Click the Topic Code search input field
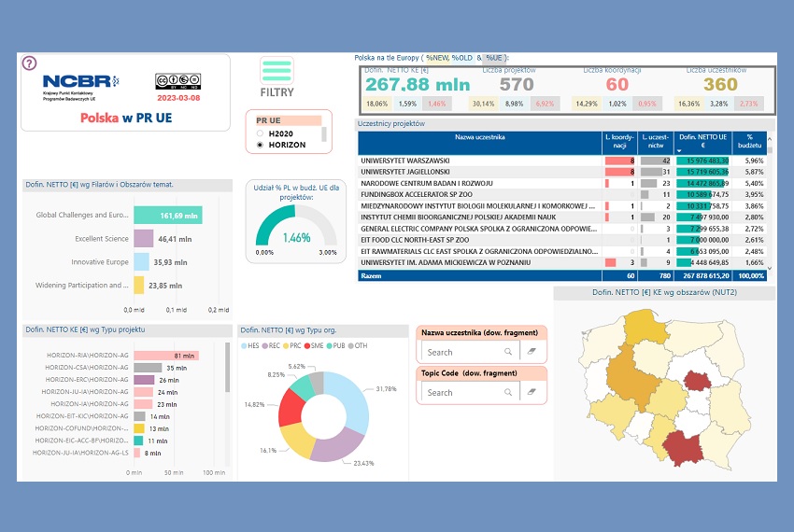 coord(462,393)
